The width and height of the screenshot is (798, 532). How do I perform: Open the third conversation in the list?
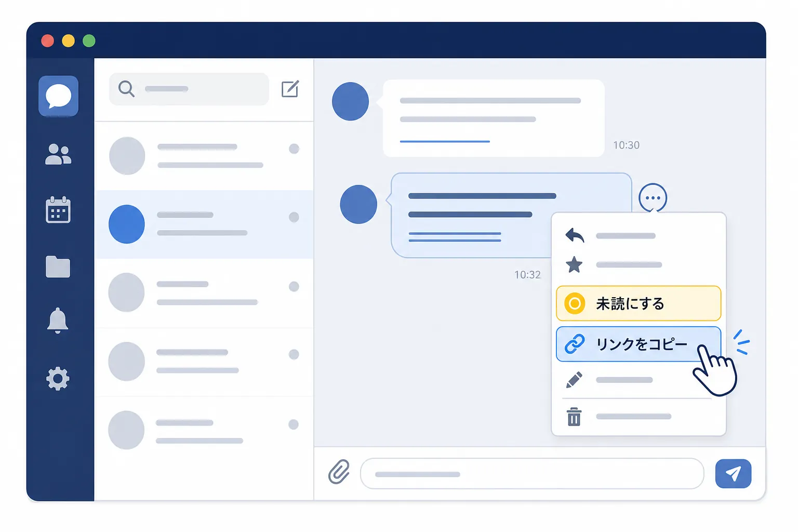pos(204,293)
